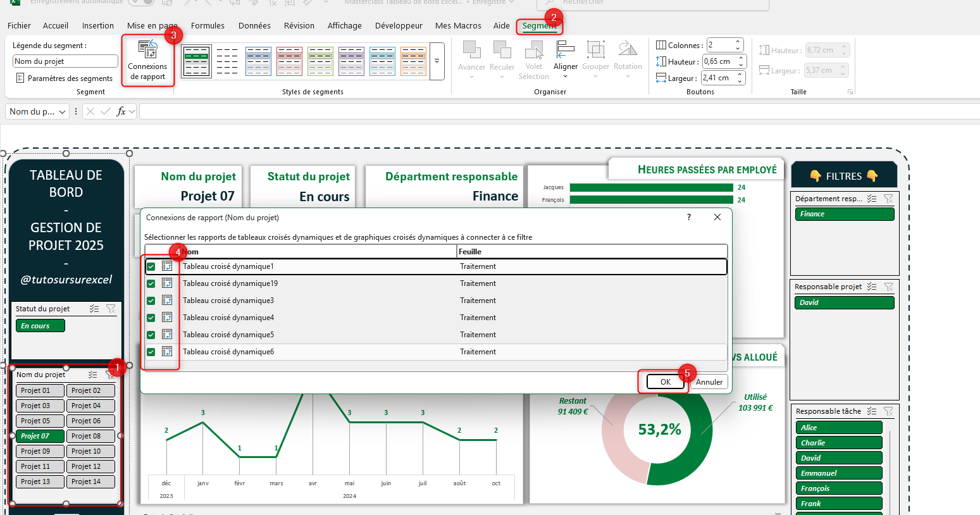Switch to the Insertion tab
980x515 pixels.
point(98,26)
